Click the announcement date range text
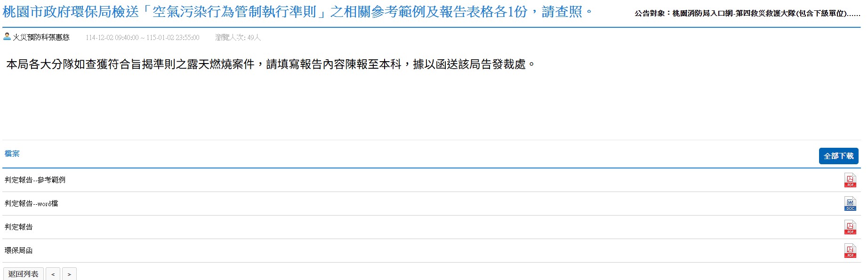Screen dimensions: 868x280 pos(142,38)
